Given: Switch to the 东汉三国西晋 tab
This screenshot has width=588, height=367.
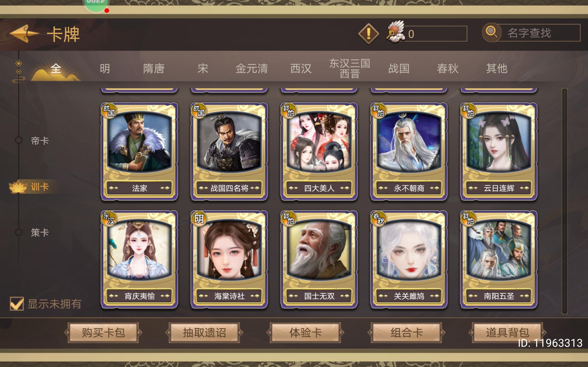Looking at the screenshot, I should coord(350,68).
